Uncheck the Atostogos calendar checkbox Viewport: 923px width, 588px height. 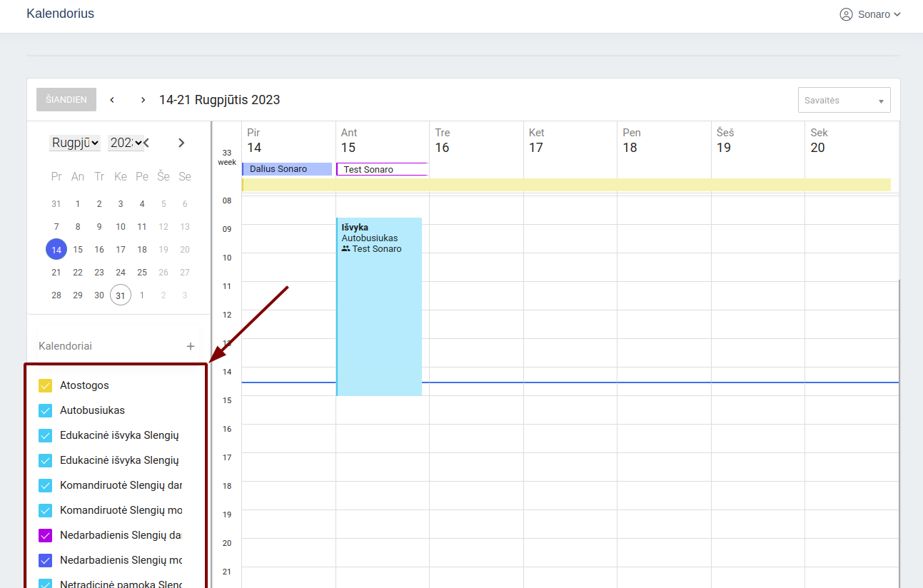coord(46,385)
